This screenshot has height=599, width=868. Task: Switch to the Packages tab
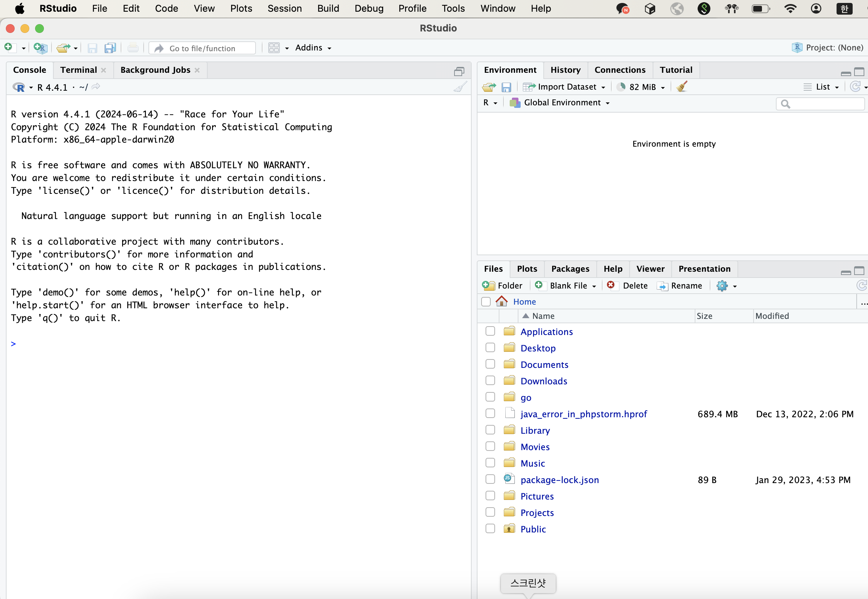(x=570, y=269)
